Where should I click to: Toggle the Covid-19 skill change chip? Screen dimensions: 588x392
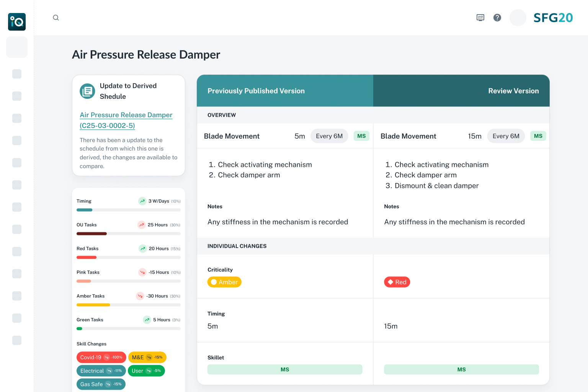point(101,357)
